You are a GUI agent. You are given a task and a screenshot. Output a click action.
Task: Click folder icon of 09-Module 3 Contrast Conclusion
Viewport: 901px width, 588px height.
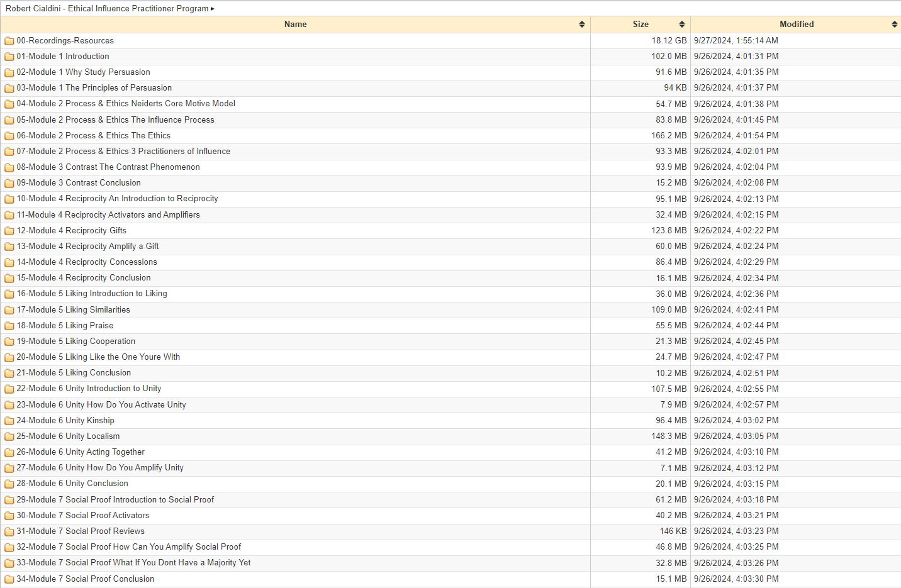tap(9, 183)
